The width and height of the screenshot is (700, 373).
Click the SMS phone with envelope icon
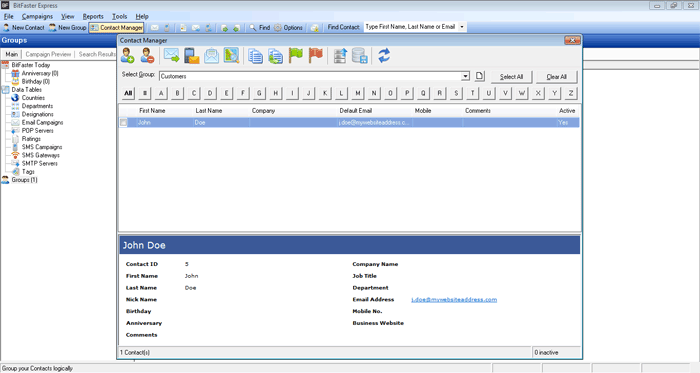click(x=192, y=56)
